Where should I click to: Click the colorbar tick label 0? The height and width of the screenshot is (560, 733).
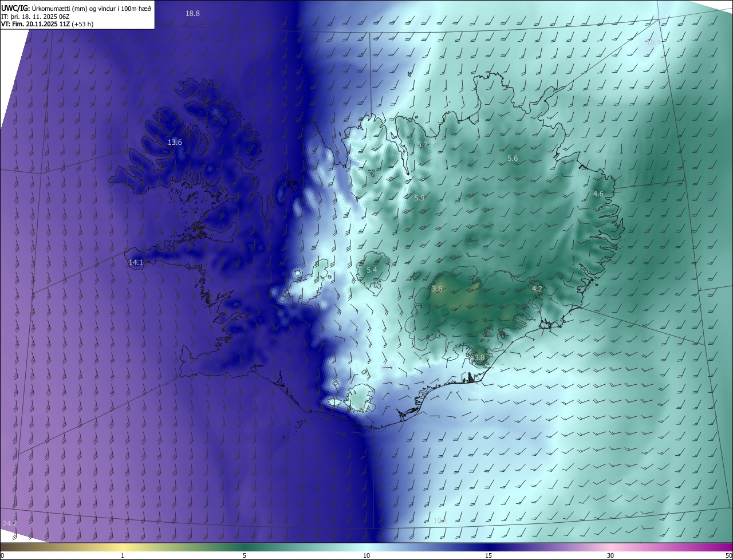tap(2, 555)
